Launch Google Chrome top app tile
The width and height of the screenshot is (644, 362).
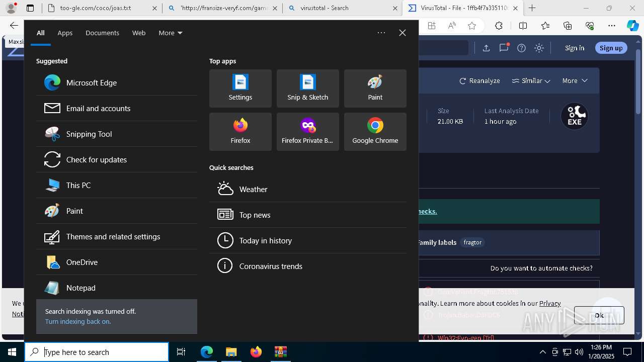375,132
